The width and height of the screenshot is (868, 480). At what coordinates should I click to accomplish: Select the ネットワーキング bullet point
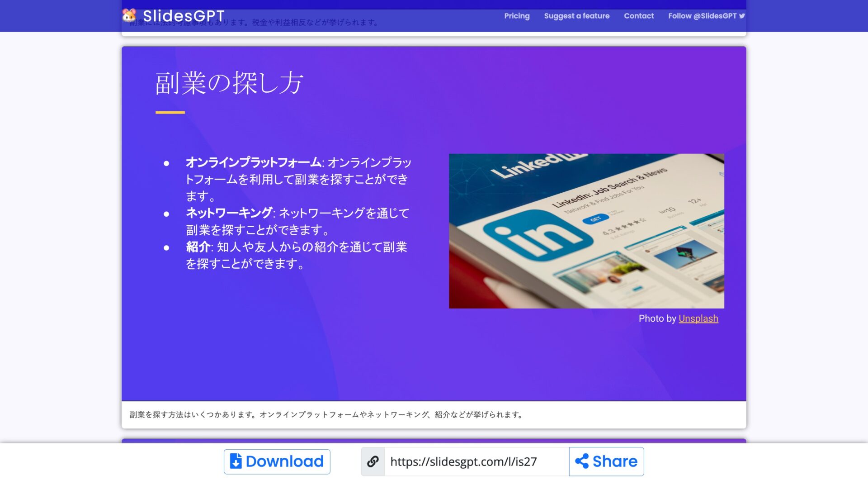(x=297, y=221)
